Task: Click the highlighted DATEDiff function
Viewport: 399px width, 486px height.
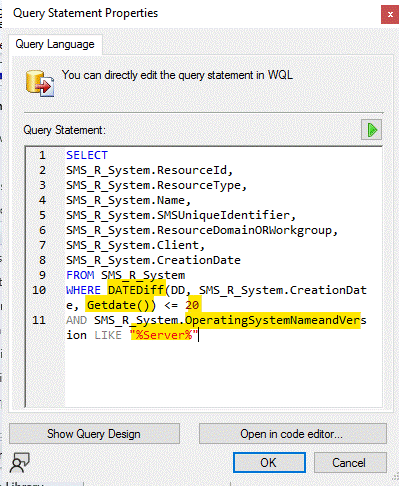Action: pyautogui.click(x=136, y=290)
